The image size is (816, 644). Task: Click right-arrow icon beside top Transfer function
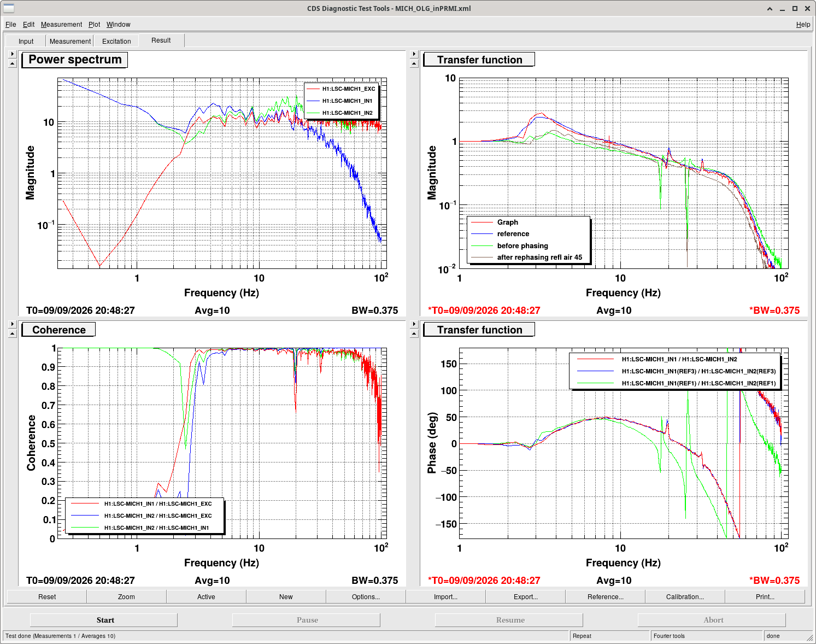click(x=414, y=54)
